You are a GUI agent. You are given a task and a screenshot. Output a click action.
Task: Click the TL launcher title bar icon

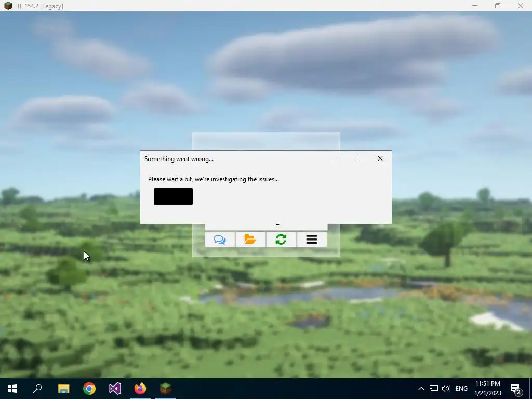(8, 6)
